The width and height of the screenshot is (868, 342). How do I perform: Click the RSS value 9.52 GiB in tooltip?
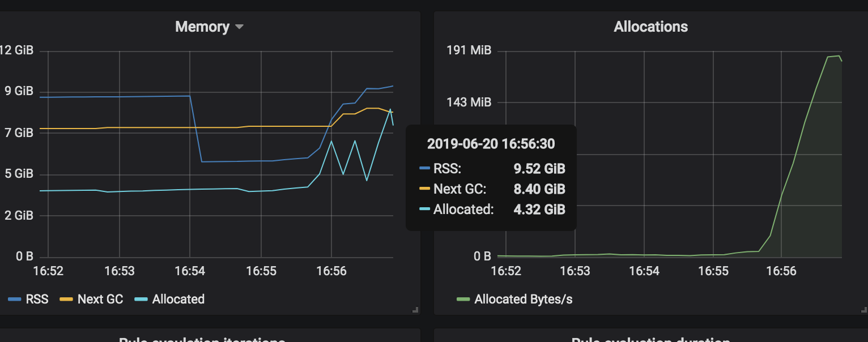(x=539, y=168)
